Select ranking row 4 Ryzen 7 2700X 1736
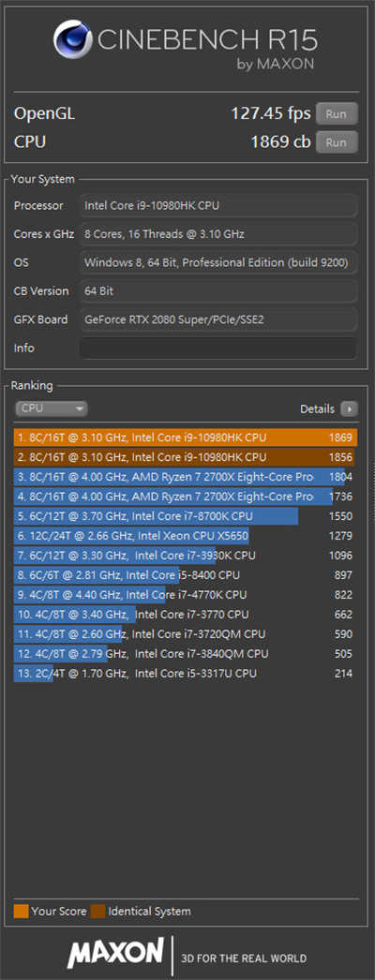The width and height of the screenshot is (375, 980). [x=186, y=497]
